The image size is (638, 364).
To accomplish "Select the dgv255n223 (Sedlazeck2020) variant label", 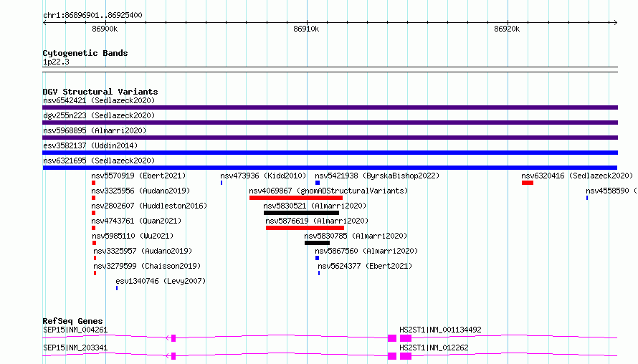I will click(x=99, y=115).
